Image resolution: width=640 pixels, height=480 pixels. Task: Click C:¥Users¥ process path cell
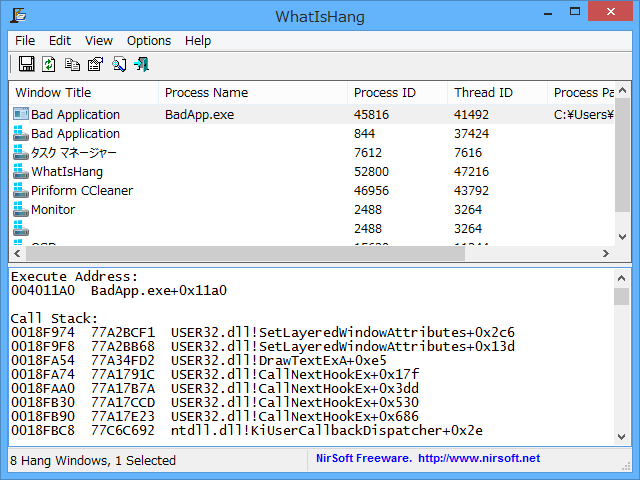pos(584,114)
